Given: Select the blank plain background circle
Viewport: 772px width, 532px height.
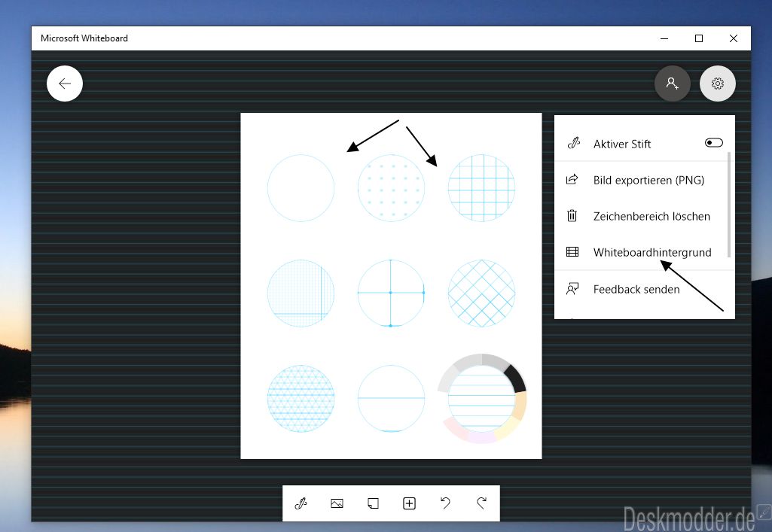Looking at the screenshot, I should pyautogui.click(x=301, y=188).
